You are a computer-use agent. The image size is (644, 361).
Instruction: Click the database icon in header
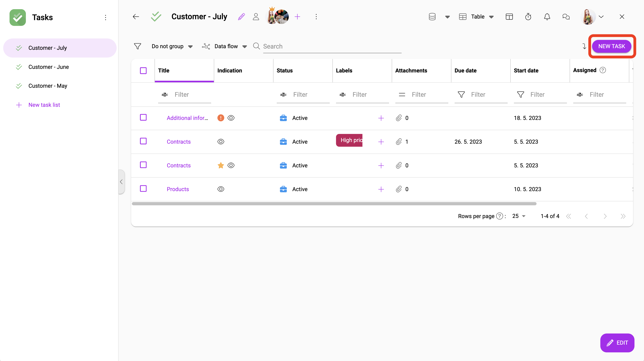[x=432, y=17]
